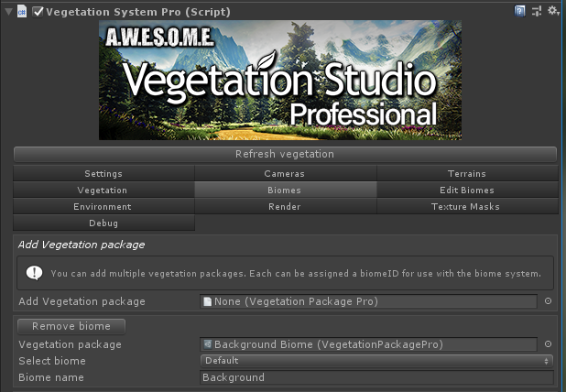
Task: Click the "Select biome" label
Action: point(52,361)
